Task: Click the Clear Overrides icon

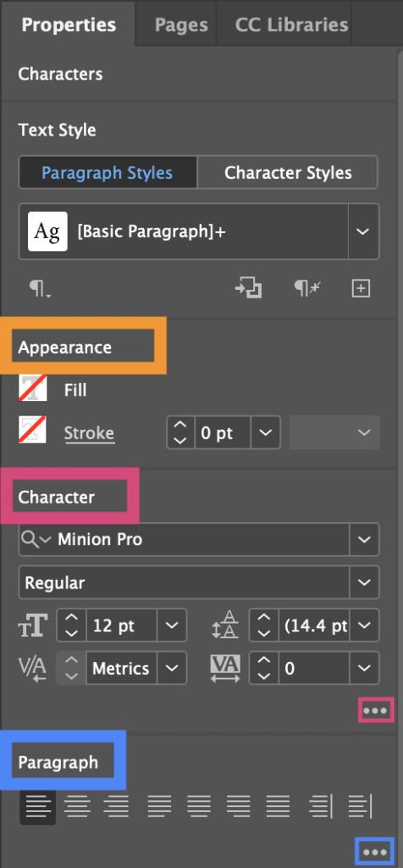Action: coord(308,288)
